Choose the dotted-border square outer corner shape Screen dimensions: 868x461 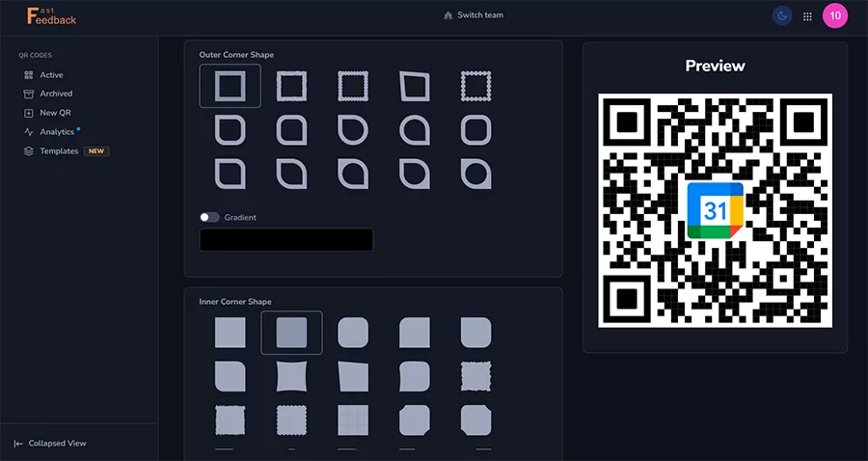[x=475, y=86]
